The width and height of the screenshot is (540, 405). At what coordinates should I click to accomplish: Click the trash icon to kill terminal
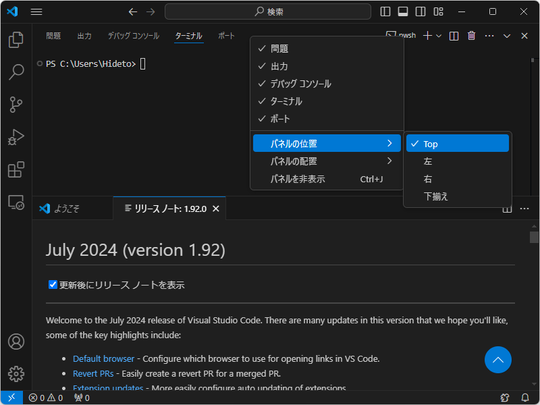[x=471, y=36]
